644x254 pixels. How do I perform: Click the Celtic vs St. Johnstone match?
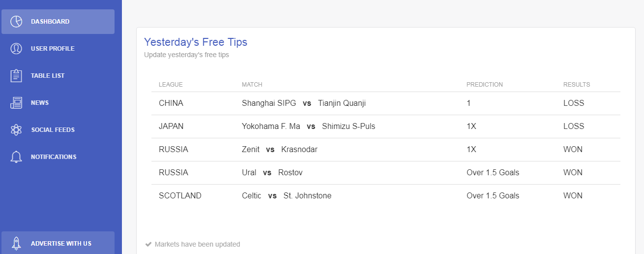click(287, 196)
